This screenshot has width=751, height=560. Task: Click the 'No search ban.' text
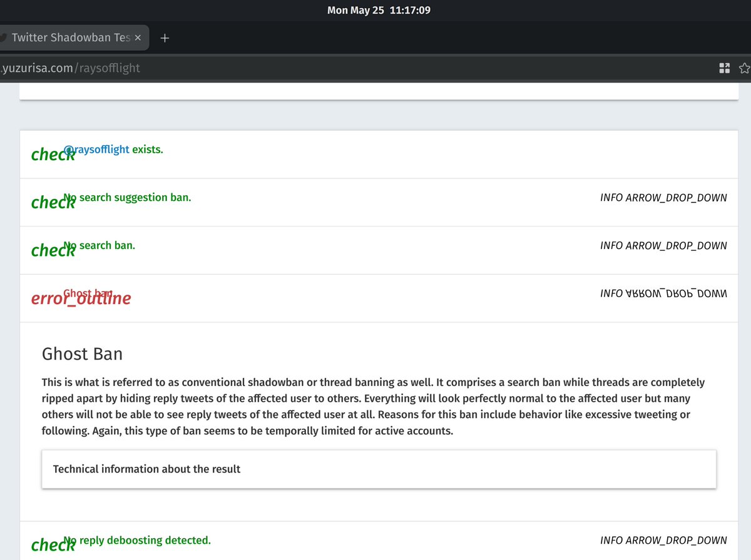[x=100, y=245]
